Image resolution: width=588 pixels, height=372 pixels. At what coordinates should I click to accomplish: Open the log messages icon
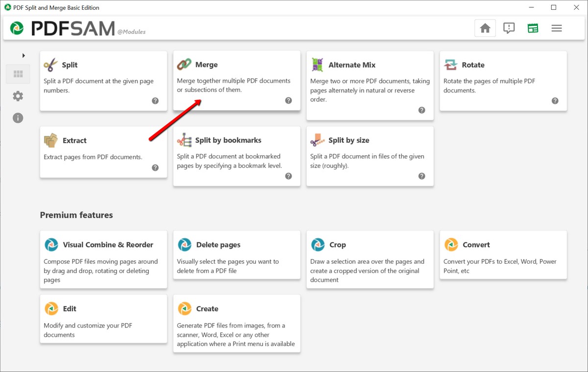[x=509, y=28]
